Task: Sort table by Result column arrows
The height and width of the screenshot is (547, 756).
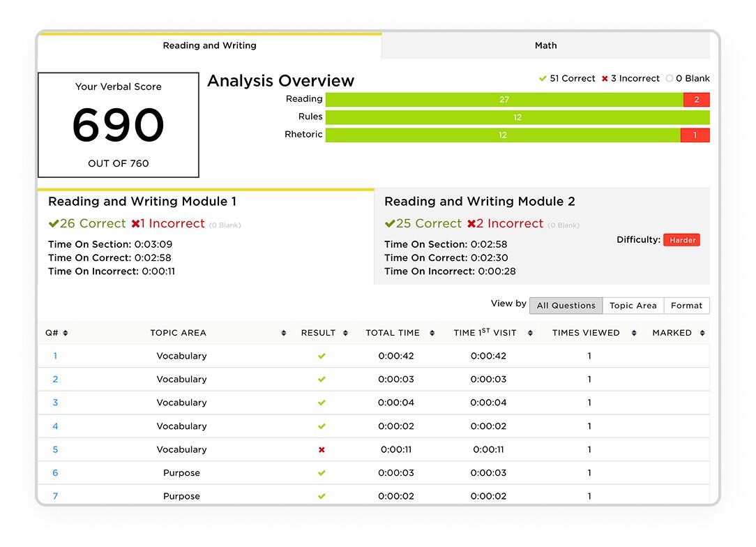Action: [345, 334]
